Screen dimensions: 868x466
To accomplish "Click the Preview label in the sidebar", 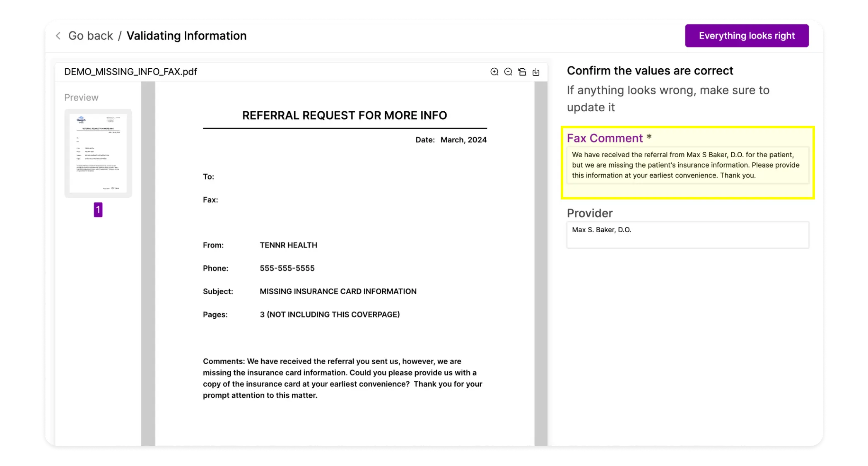I will [81, 97].
